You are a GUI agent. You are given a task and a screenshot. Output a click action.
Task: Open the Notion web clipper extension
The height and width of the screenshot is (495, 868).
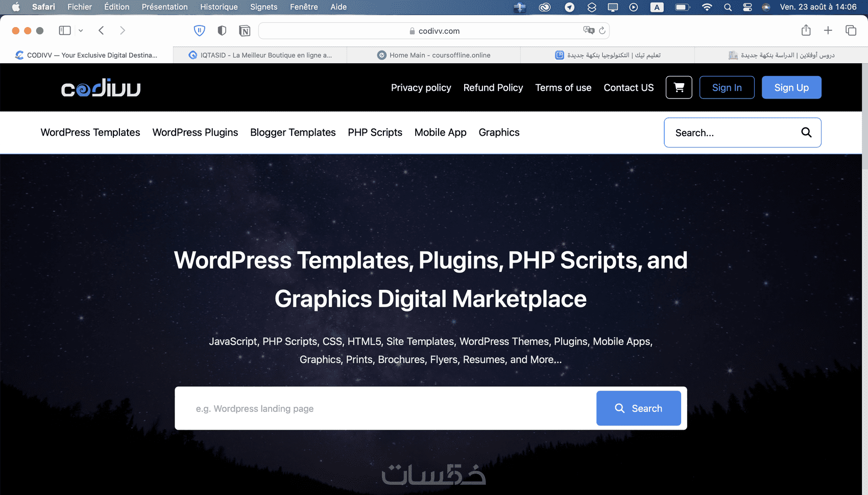click(x=245, y=31)
